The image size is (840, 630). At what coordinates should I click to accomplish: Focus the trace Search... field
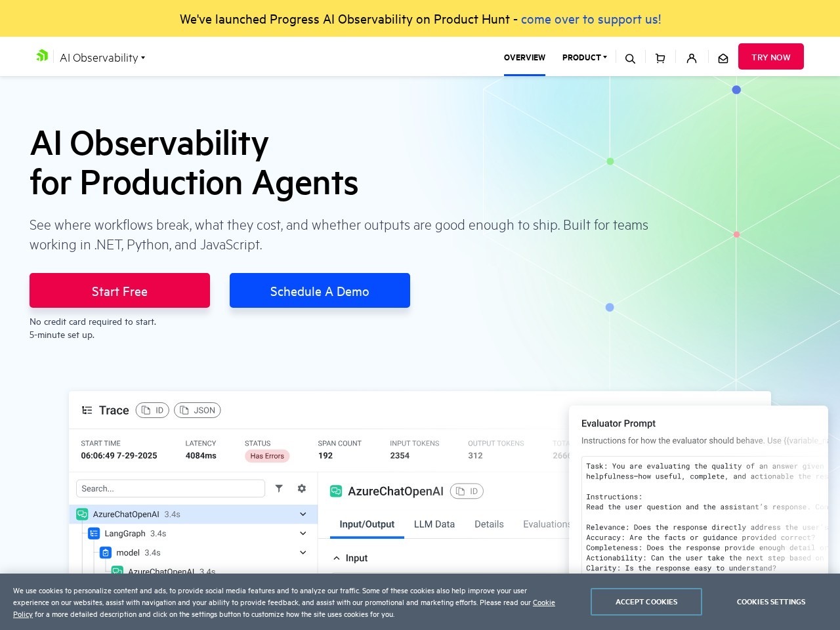171,488
